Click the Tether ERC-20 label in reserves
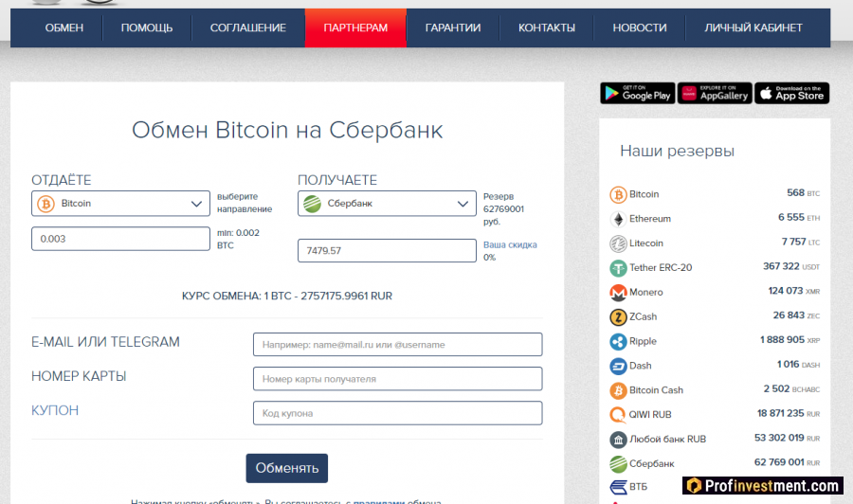853x504 pixels. (x=661, y=267)
